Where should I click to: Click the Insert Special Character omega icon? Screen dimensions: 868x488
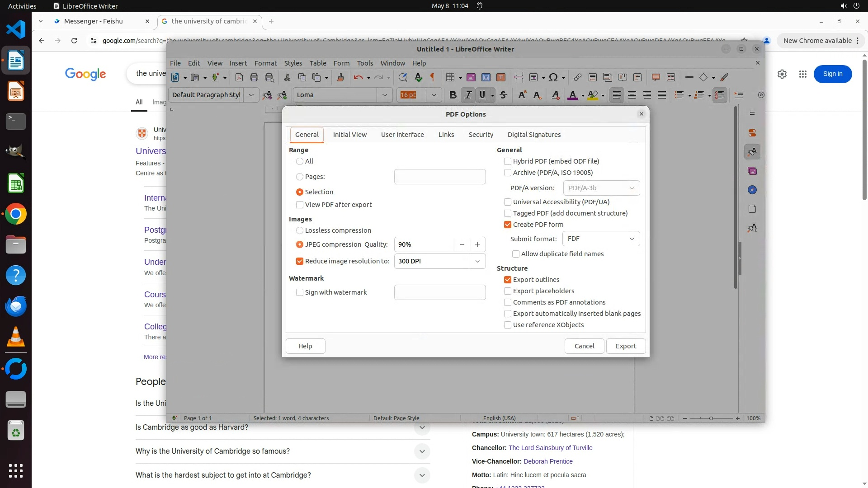point(553,78)
